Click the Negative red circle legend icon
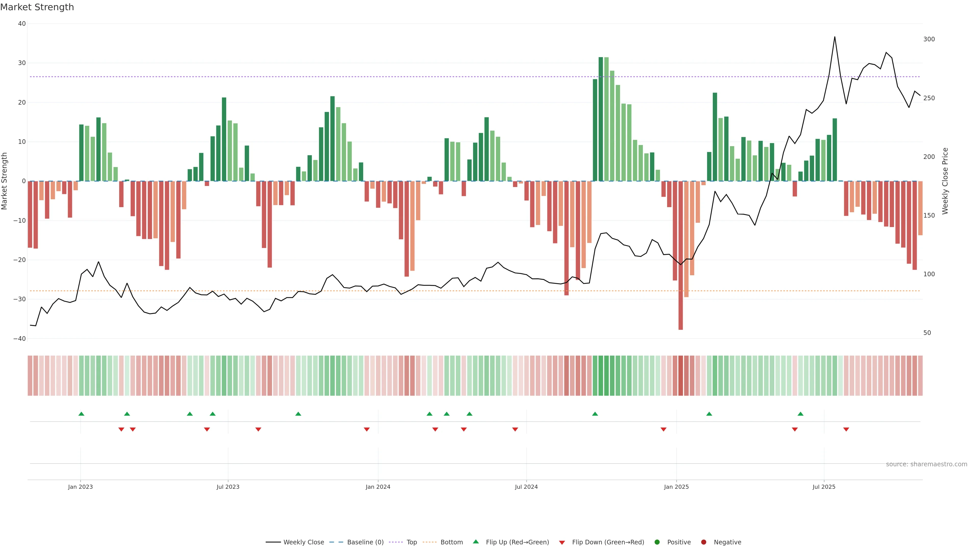The image size is (980, 551). [703, 542]
